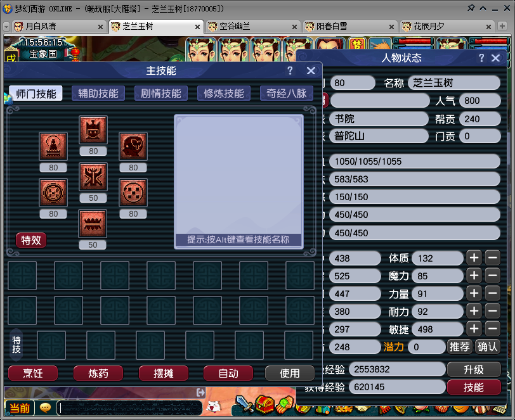Viewport: 515px width, 420px height.
Task: Click the collapse arrow in the title bar
Action: [x=483, y=8]
